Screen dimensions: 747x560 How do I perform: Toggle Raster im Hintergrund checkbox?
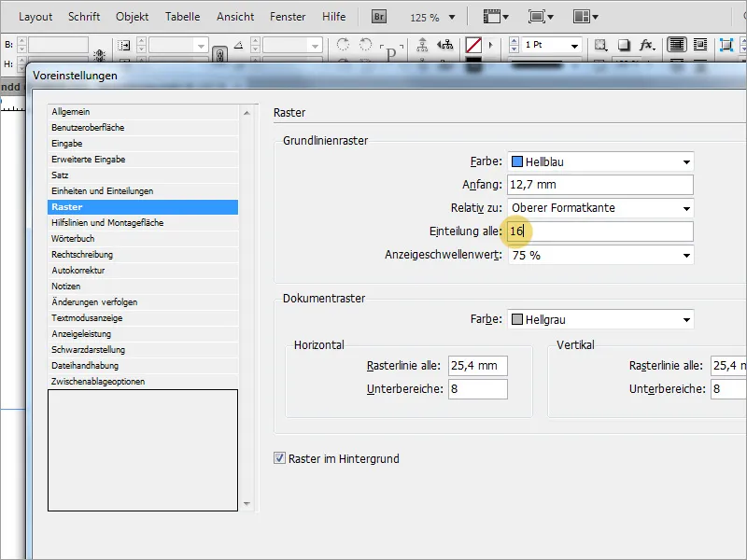(x=279, y=458)
